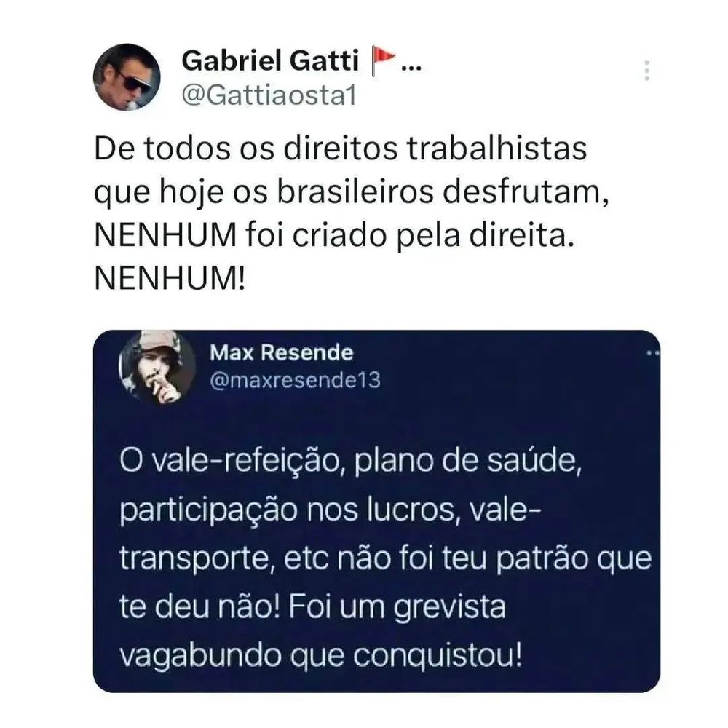The width and height of the screenshot is (728, 728).
Task: Click the word NENHUM! on last line
Action: 170,279
